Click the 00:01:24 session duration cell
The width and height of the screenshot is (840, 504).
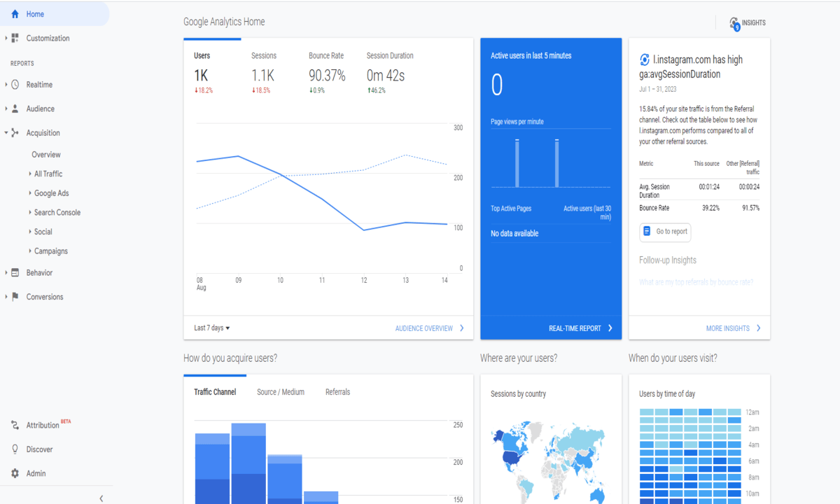[709, 187]
